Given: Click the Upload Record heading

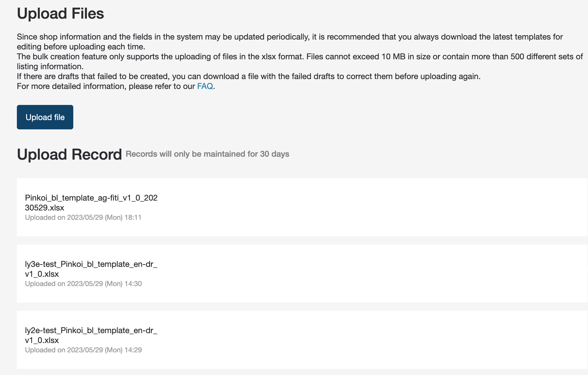Looking at the screenshot, I should 69,154.
